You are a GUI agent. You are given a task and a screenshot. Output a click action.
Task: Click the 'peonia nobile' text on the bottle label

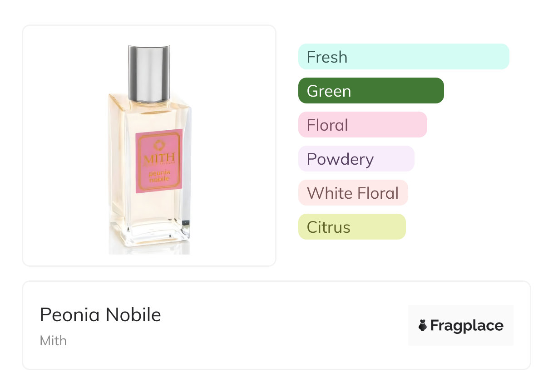pyautogui.click(x=159, y=176)
